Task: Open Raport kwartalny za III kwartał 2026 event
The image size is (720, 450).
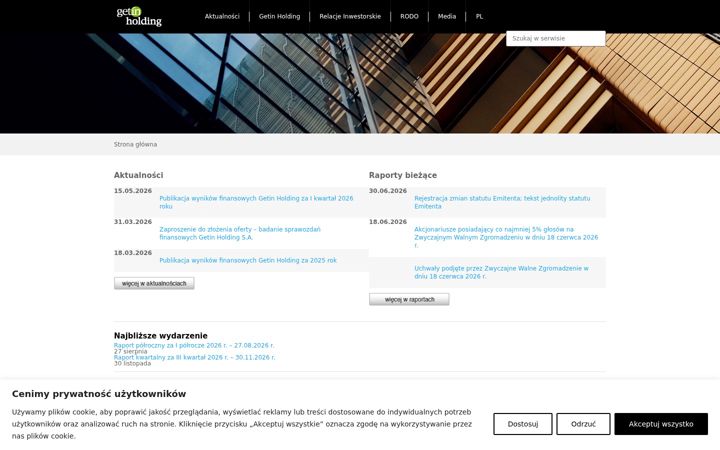Action: click(x=194, y=357)
